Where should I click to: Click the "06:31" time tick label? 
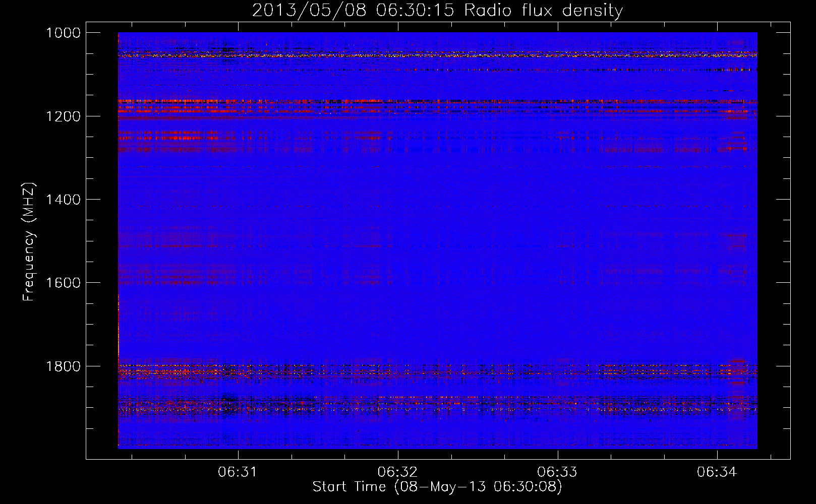click(238, 472)
